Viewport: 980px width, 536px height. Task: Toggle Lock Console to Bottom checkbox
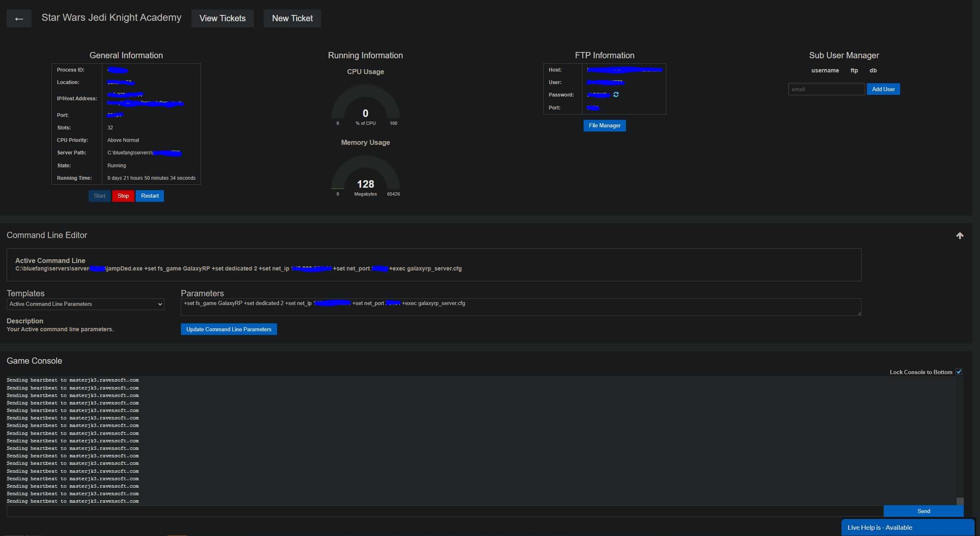click(959, 372)
